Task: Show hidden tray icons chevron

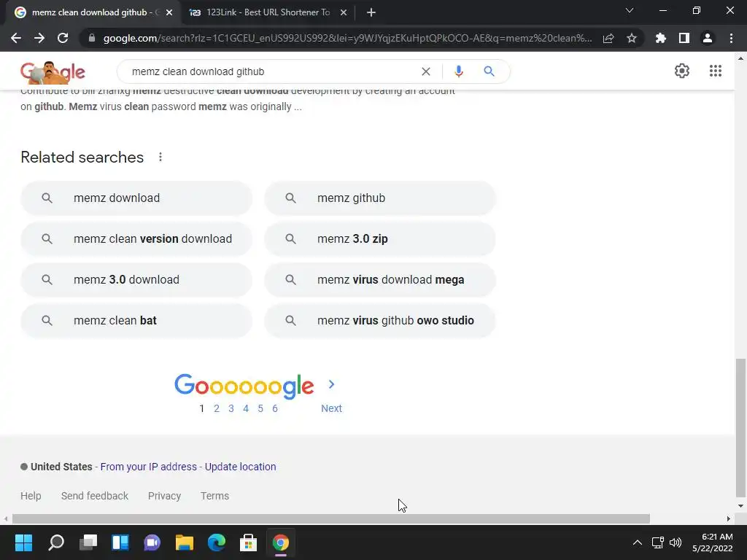Action: click(637, 542)
